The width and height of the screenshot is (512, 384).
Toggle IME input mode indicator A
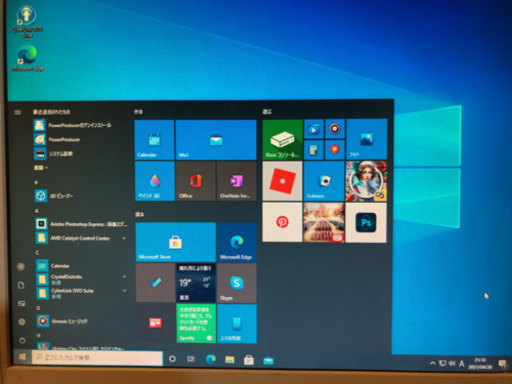[x=462, y=364]
